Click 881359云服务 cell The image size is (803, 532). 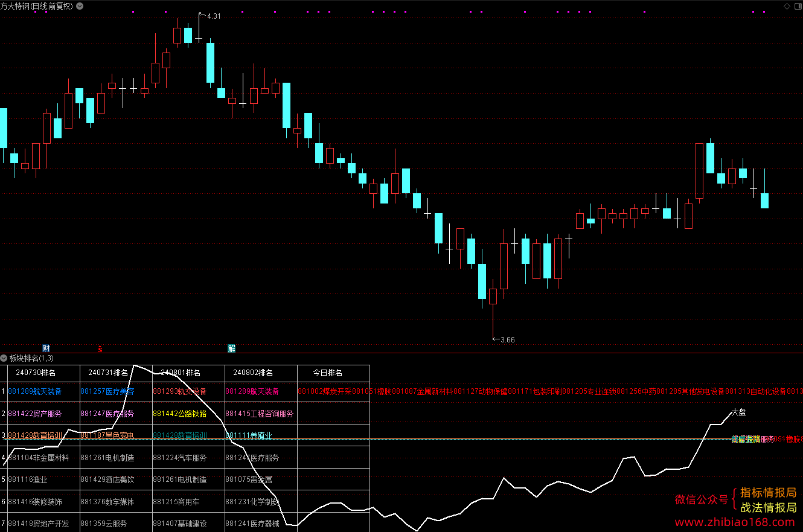104,524
